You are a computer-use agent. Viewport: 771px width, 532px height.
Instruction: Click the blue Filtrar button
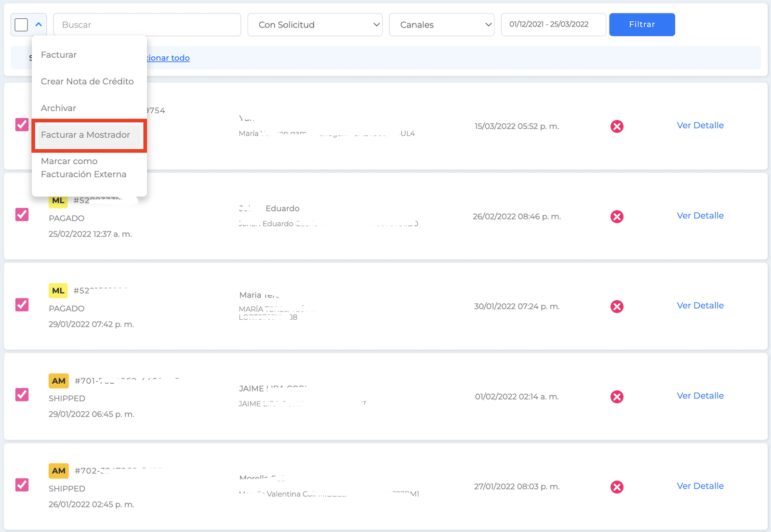click(x=642, y=25)
